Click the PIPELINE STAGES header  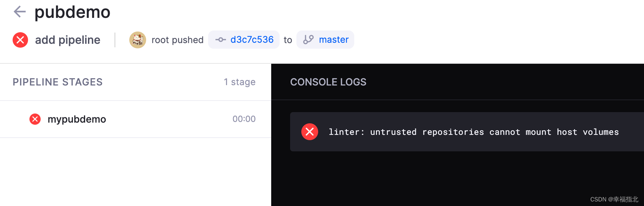click(58, 82)
